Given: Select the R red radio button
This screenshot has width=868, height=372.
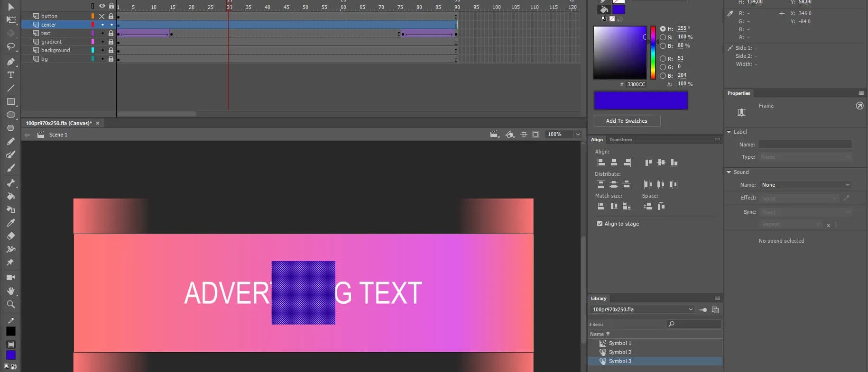Looking at the screenshot, I should (x=663, y=59).
